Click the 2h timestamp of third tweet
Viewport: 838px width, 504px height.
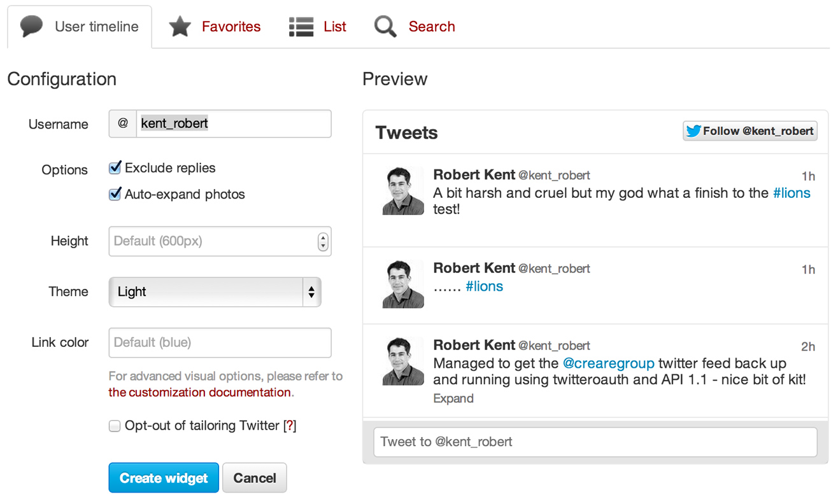point(808,347)
